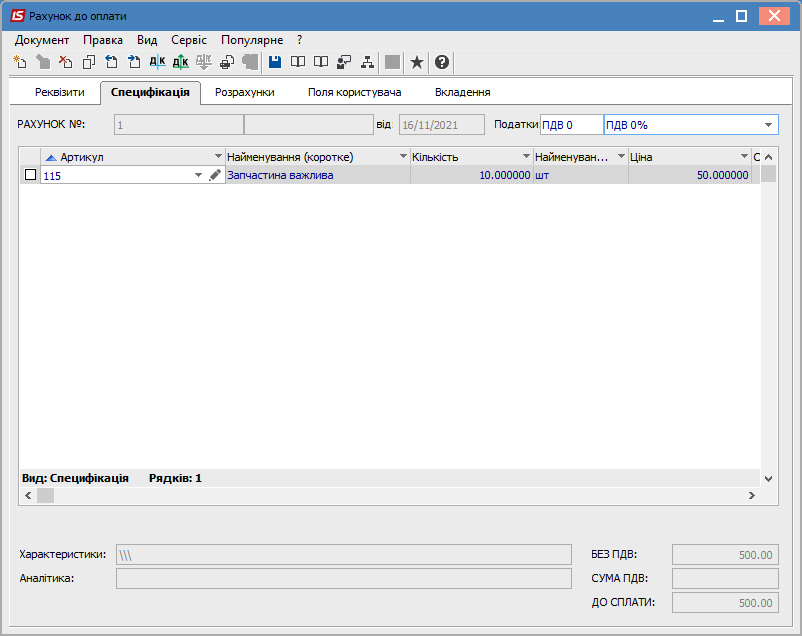Click the first open book icon

(x=298, y=62)
